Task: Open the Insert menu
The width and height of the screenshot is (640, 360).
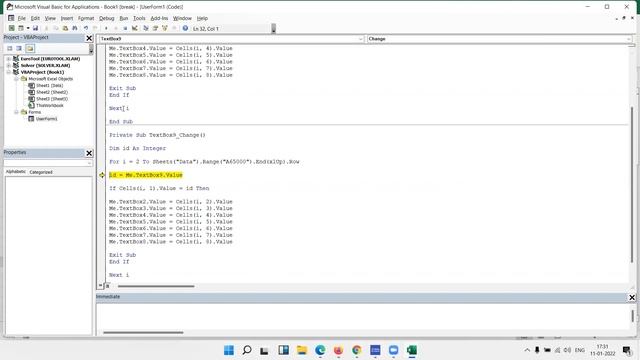Action: 67,18
